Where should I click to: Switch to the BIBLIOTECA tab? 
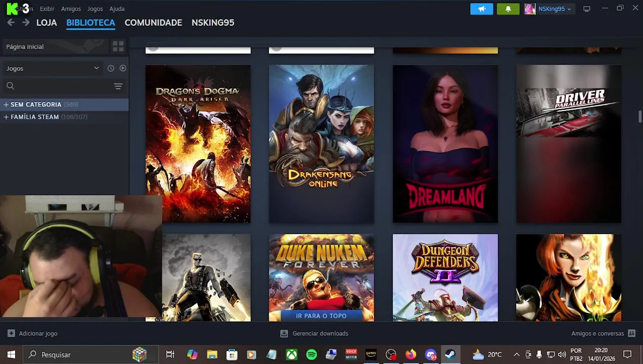pos(90,23)
